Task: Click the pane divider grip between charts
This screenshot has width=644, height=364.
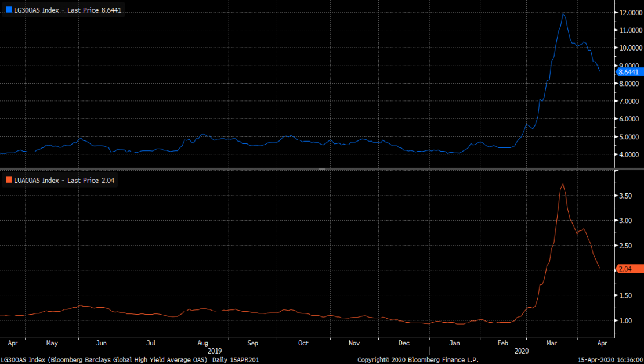Action: coord(322,170)
